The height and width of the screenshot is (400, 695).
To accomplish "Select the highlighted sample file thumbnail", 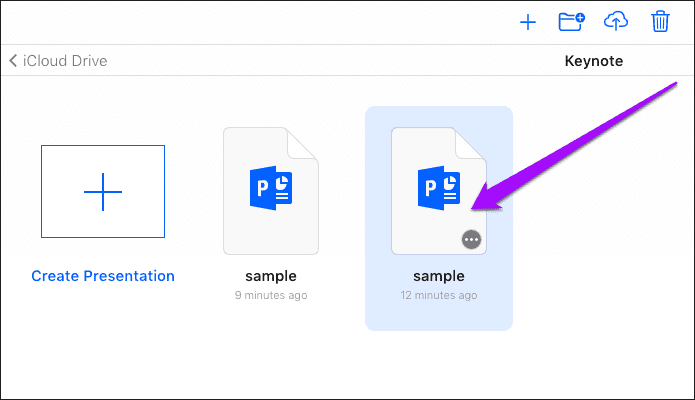I will point(439,191).
